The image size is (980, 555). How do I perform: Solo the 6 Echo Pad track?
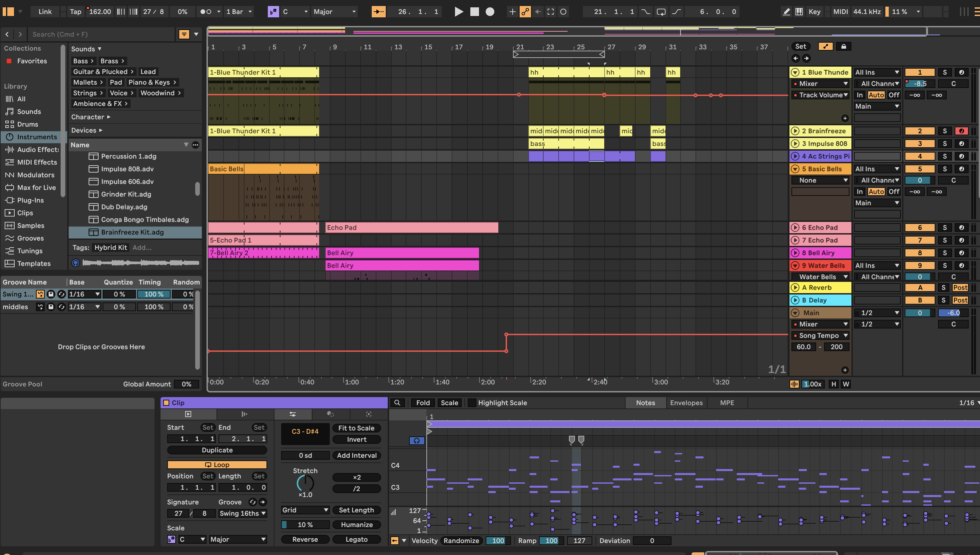click(945, 228)
